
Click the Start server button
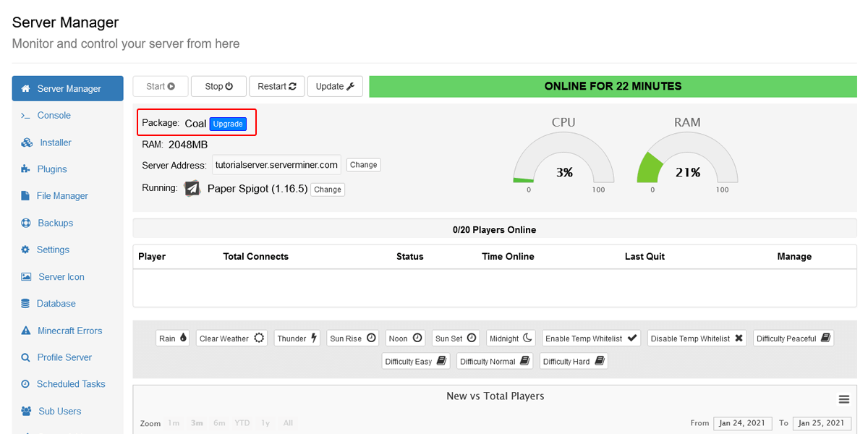click(161, 86)
